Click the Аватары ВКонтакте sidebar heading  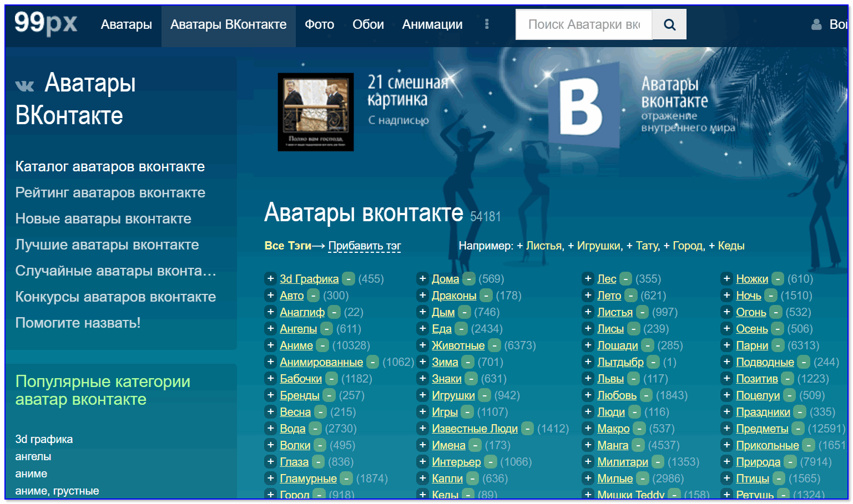75,99
